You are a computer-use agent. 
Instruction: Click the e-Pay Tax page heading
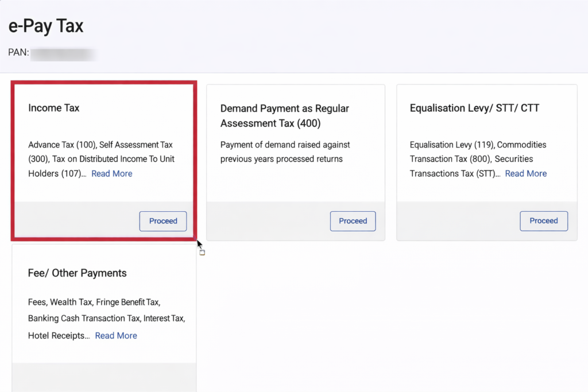[x=46, y=26]
